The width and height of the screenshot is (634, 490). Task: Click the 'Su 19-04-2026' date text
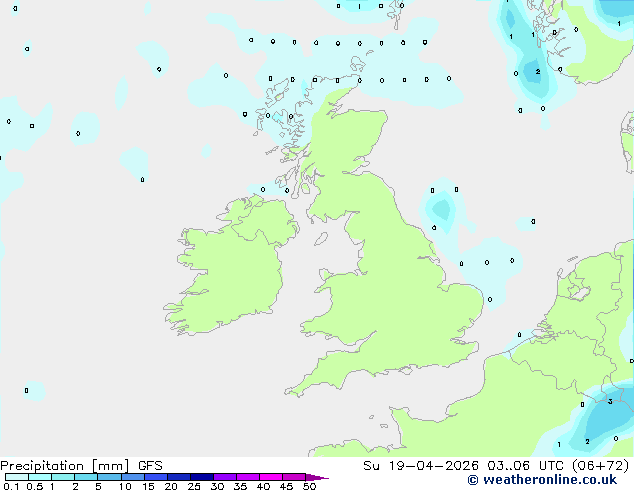[x=421, y=465]
